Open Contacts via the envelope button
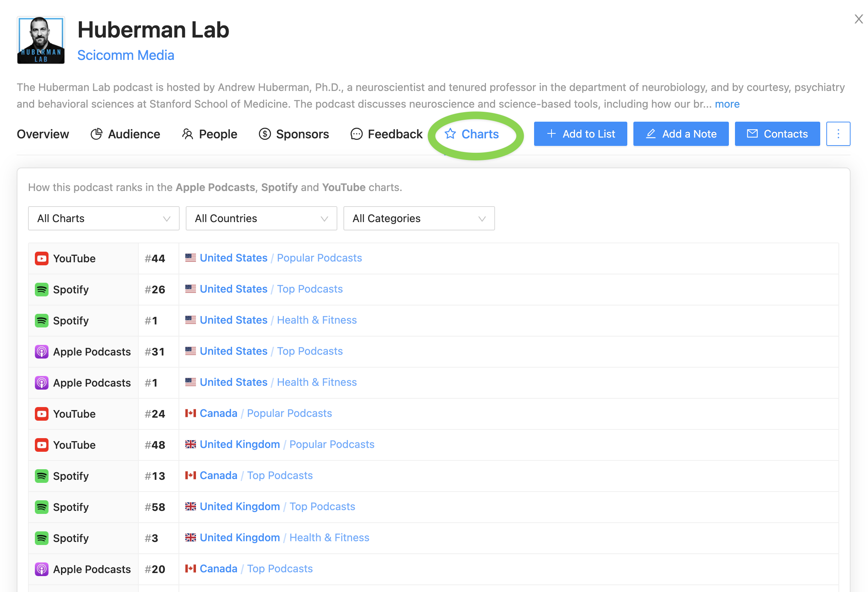 [777, 134]
